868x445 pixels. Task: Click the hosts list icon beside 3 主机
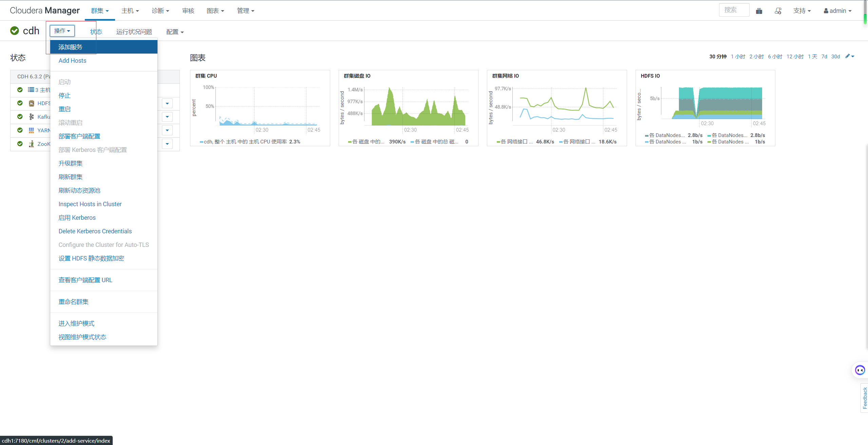(x=31, y=90)
